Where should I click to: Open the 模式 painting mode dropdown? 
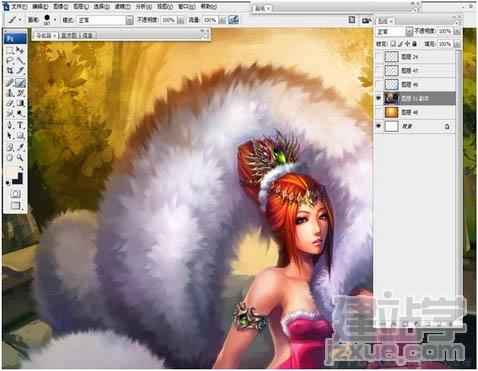click(x=105, y=20)
